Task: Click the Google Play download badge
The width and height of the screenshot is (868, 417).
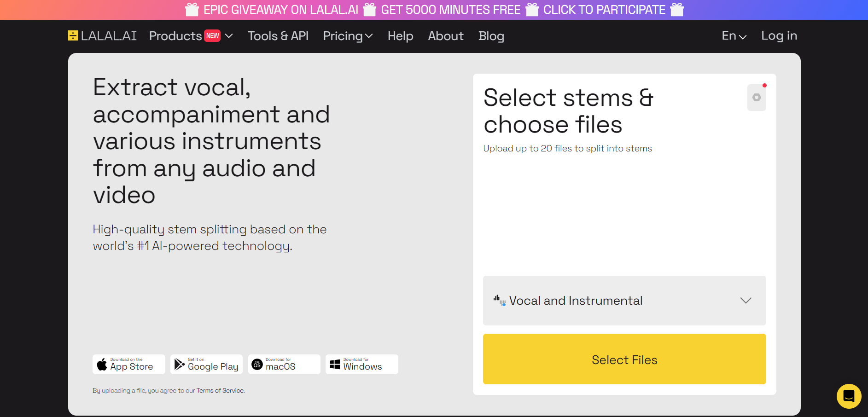Action: point(206,364)
